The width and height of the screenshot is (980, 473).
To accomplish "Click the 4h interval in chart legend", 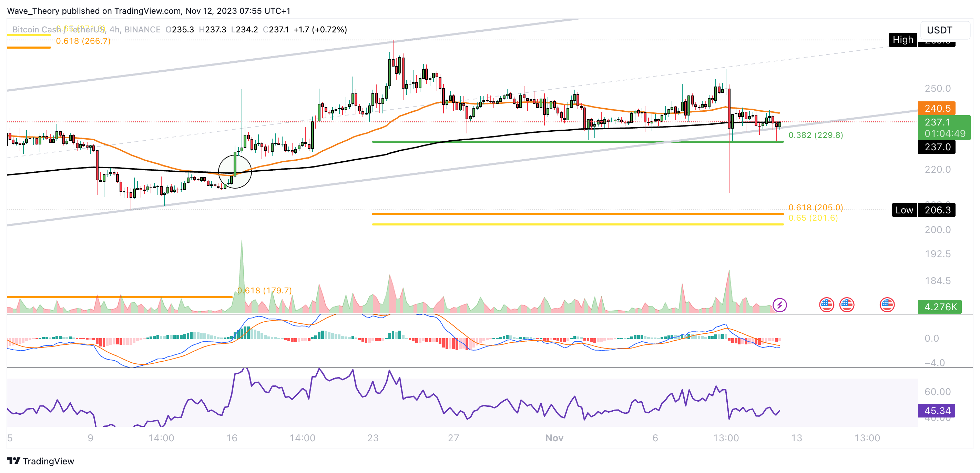I will click(x=114, y=29).
